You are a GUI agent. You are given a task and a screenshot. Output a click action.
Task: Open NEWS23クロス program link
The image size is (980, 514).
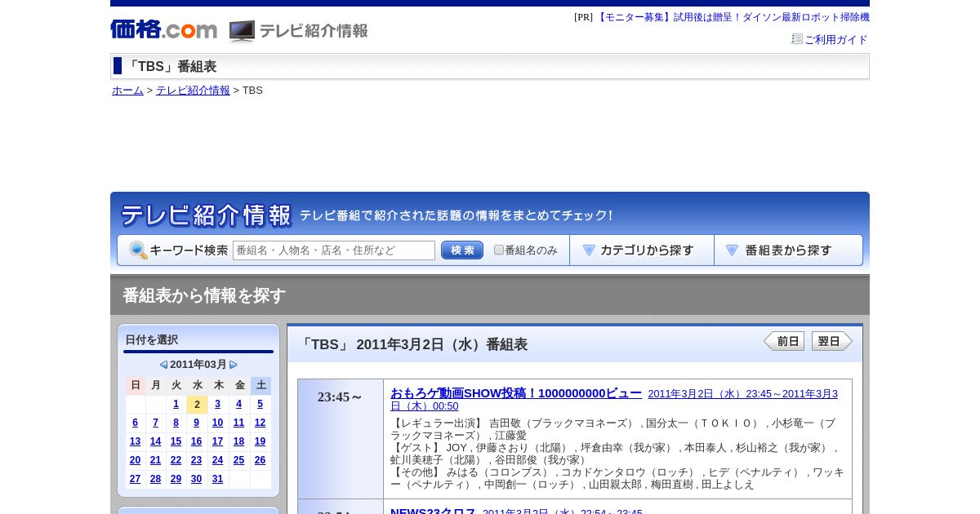pos(433,512)
